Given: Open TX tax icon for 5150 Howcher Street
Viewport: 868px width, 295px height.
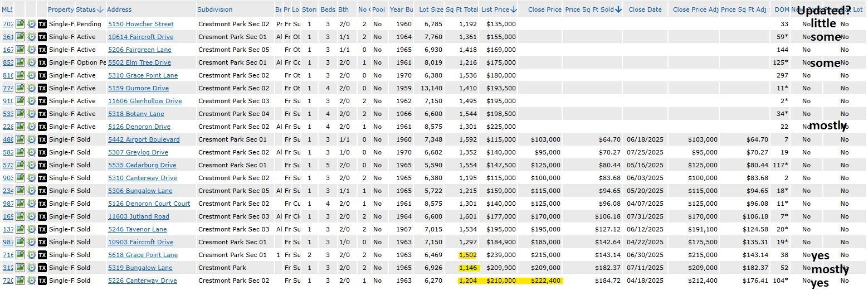Looking at the screenshot, I should click(x=42, y=24).
